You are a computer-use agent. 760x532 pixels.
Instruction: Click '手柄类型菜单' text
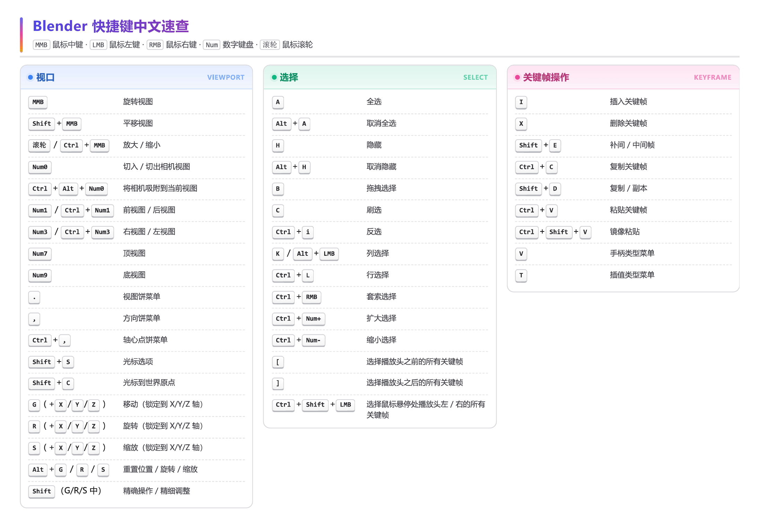click(632, 253)
